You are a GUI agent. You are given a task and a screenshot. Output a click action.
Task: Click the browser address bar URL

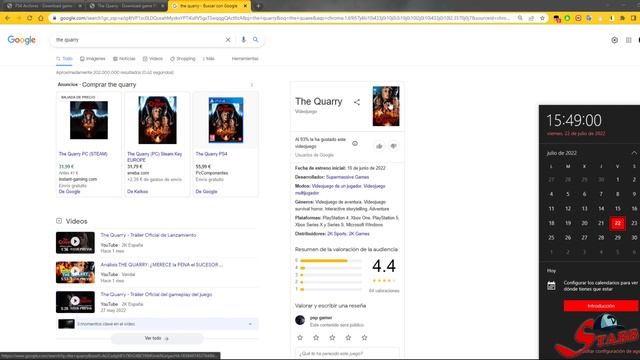284,18
